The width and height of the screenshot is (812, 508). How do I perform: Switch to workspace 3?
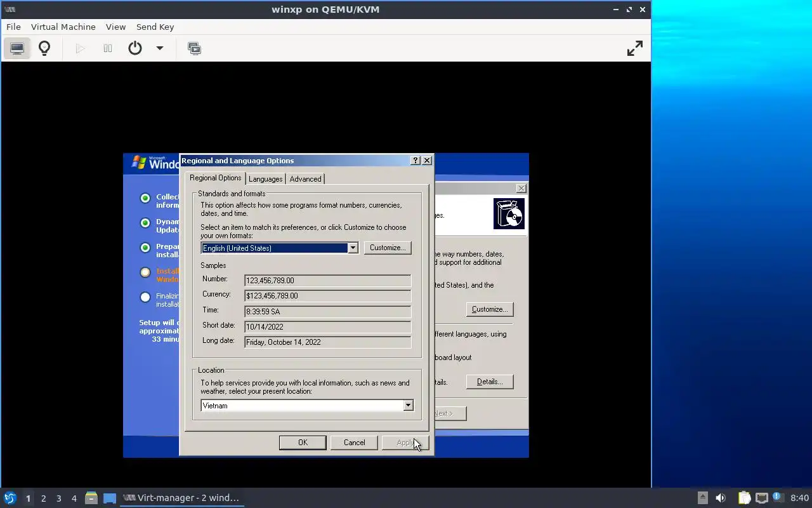point(58,498)
